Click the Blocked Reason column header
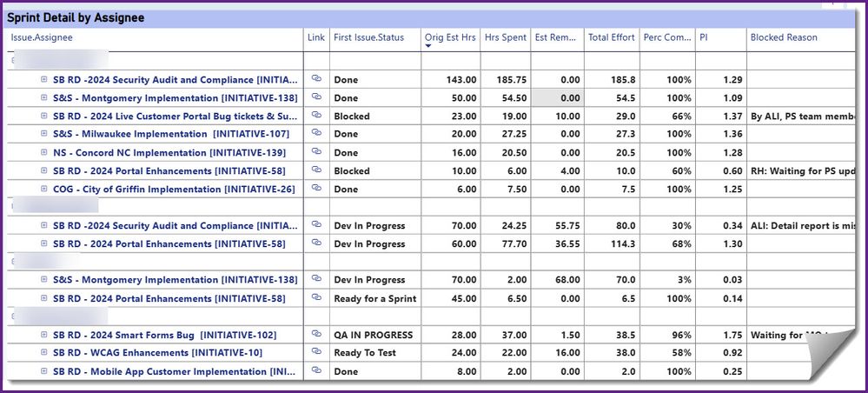The width and height of the screenshot is (868, 393). pos(784,37)
